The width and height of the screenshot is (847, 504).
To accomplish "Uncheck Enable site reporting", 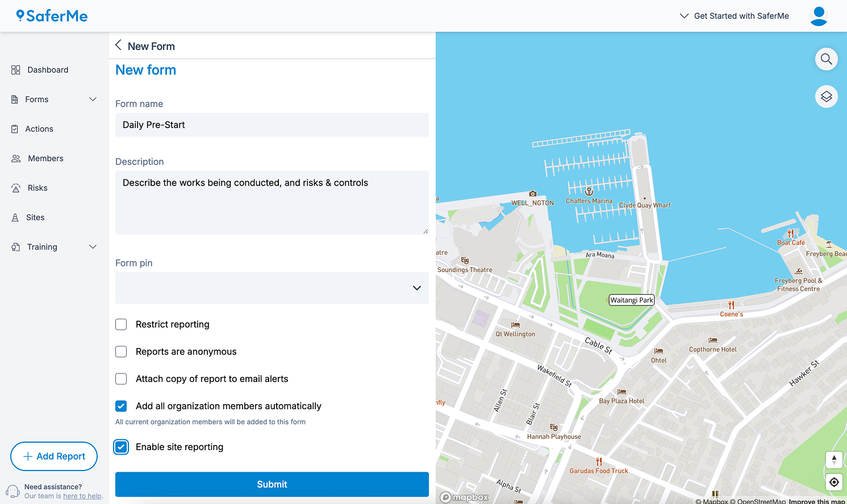I will coord(121,447).
